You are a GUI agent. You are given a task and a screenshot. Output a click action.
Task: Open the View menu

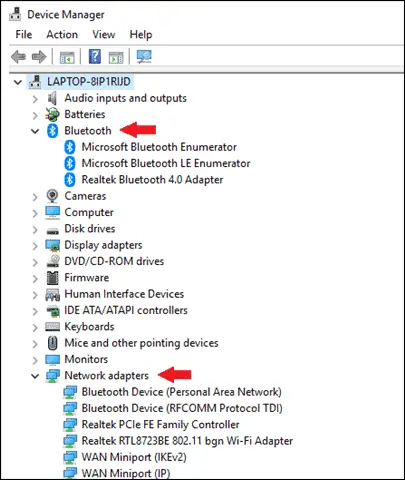pos(104,34)
